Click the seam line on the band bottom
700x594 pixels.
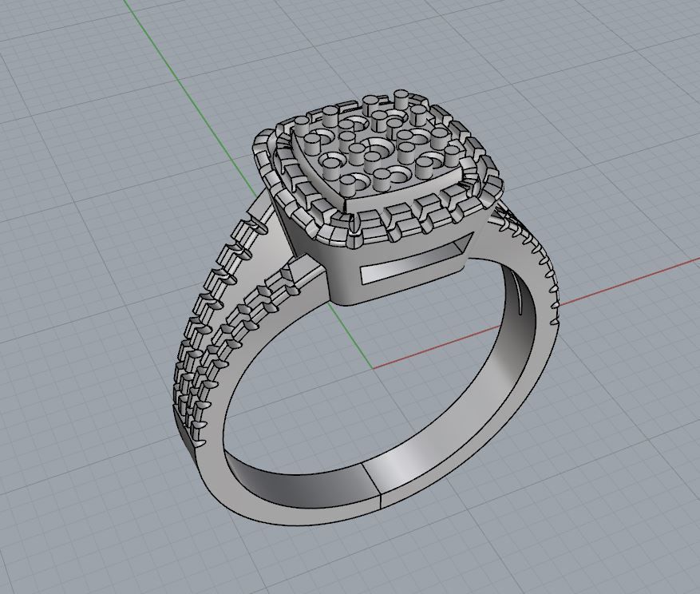pos(373,485)
